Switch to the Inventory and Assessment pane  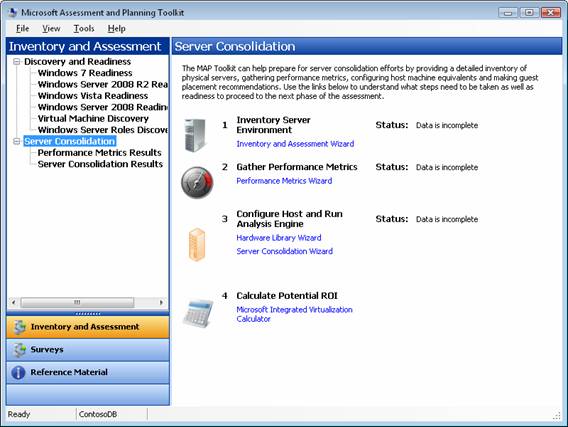point(88,327)
